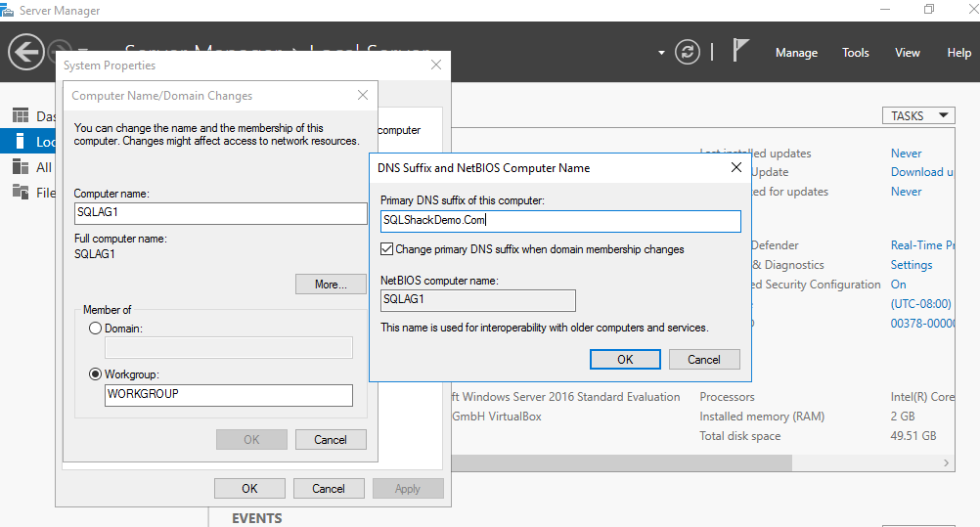This screenshot has width=980, height=527.
Task: Expand the dropdown arrow beside Refresh
Action: (x=661, y=52)
